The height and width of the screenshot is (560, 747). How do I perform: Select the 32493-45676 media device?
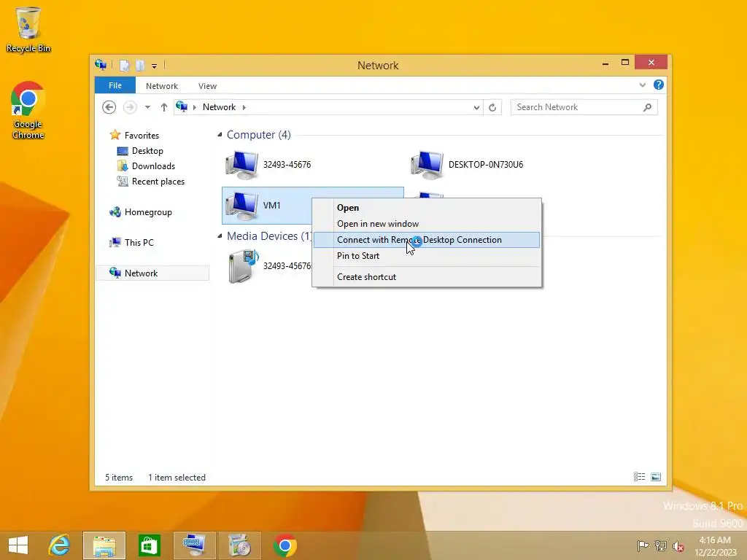pyautogui.click(x=268, y=266)
